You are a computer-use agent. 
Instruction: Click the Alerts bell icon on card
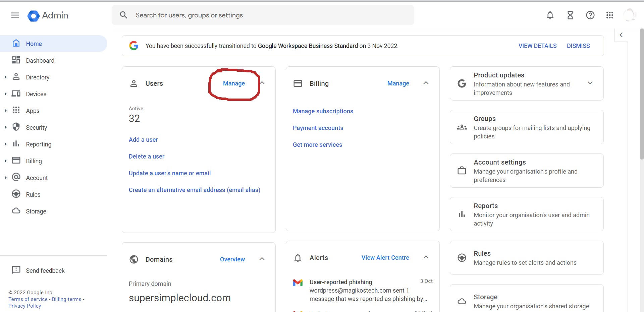point(298,258)
